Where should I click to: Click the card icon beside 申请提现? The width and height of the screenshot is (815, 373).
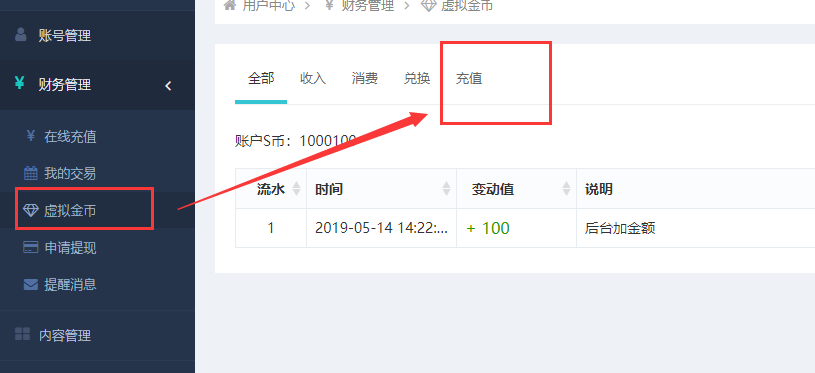(31, 247)
